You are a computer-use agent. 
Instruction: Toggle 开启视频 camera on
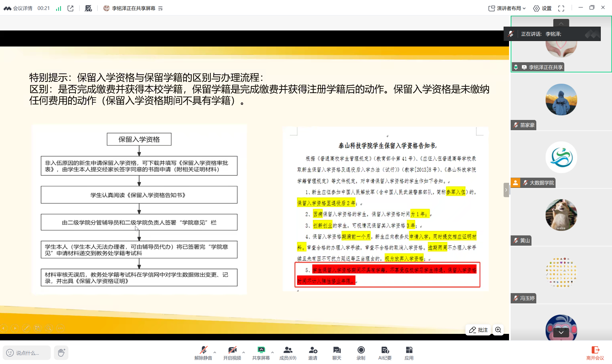click(232, 353)
